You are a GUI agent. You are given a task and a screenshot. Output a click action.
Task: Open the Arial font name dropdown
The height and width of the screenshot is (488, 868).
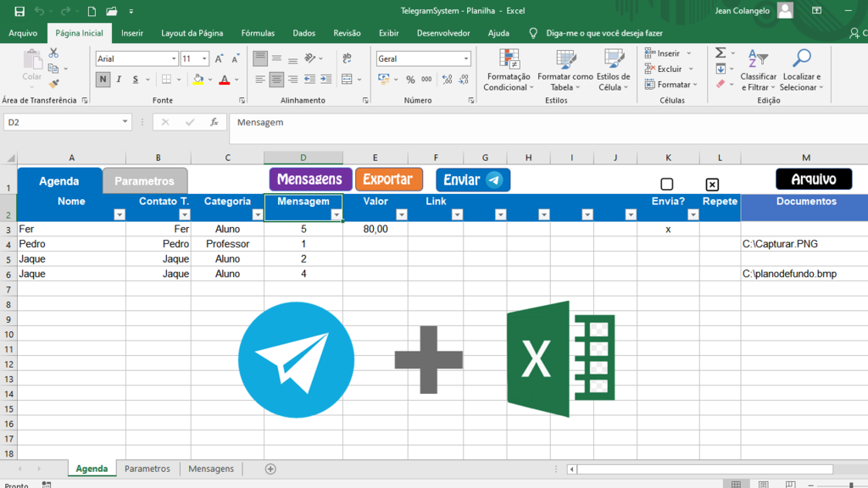tap(174, 58)
